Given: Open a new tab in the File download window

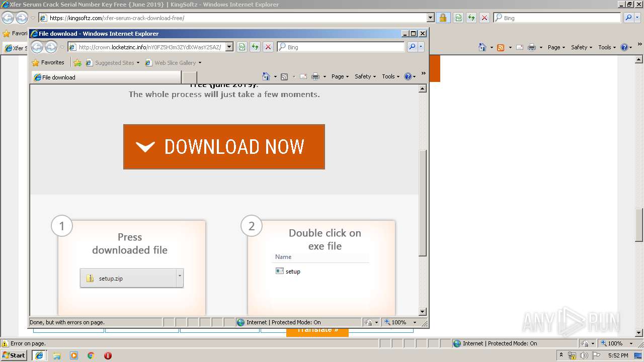Looking at the screenshot, I should click(189, 77).
